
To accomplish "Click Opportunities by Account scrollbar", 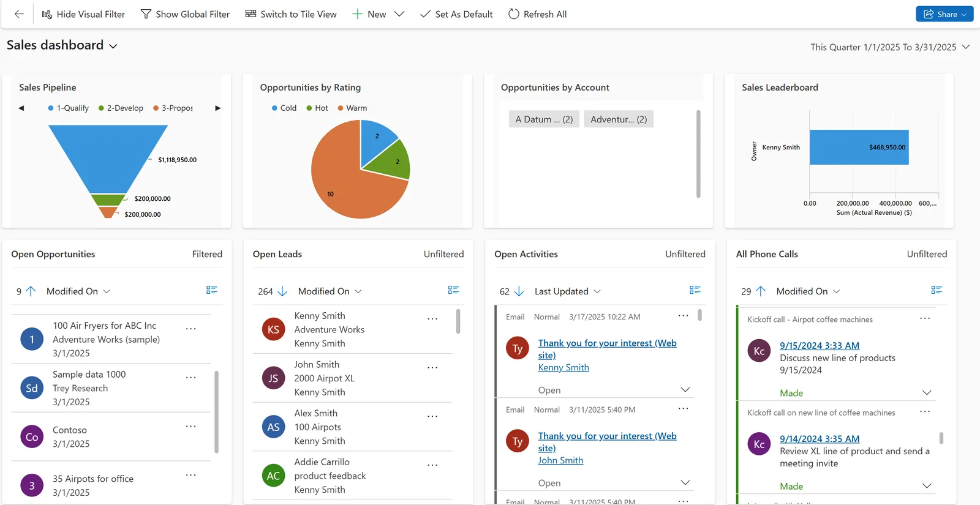I will tap(698, 154).
